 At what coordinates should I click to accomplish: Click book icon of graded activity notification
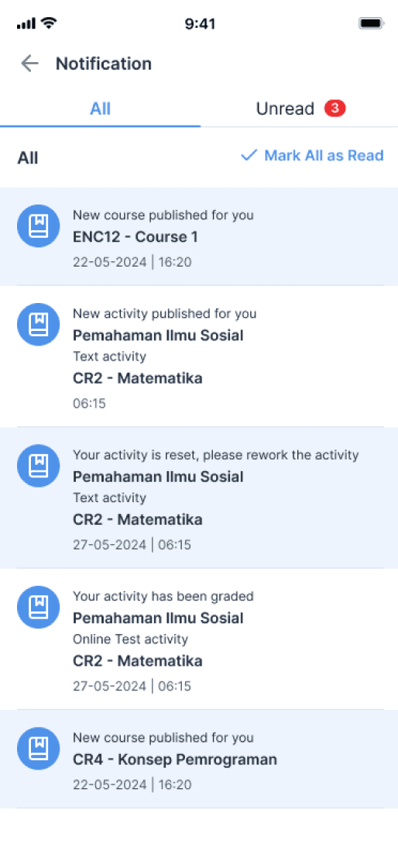coord(38,607)
